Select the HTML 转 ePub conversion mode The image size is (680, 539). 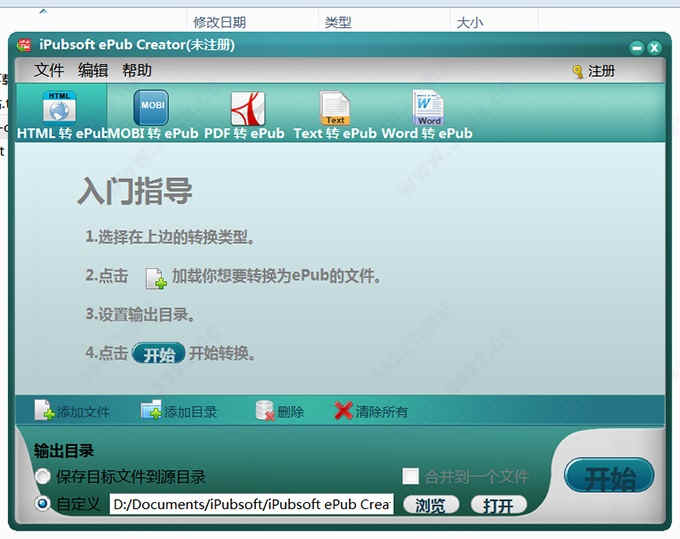click(61, 114)
